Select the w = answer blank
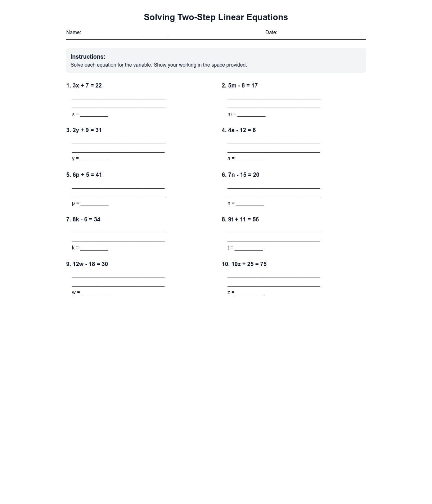This screenshot has width=432, height=504. coord(95,292)
